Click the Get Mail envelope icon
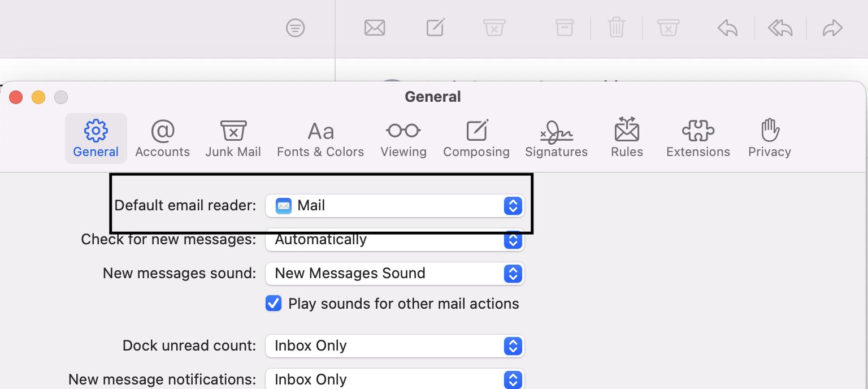Image resolution: width=868 pixels, height=389 pixels. [x=375, y=28]
